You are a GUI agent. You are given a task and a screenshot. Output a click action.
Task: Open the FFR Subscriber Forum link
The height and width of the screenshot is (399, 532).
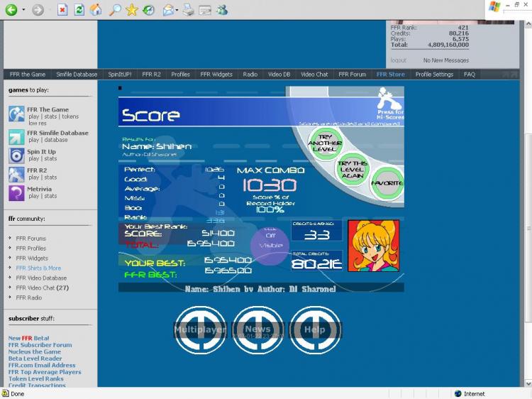coord(40,345)
